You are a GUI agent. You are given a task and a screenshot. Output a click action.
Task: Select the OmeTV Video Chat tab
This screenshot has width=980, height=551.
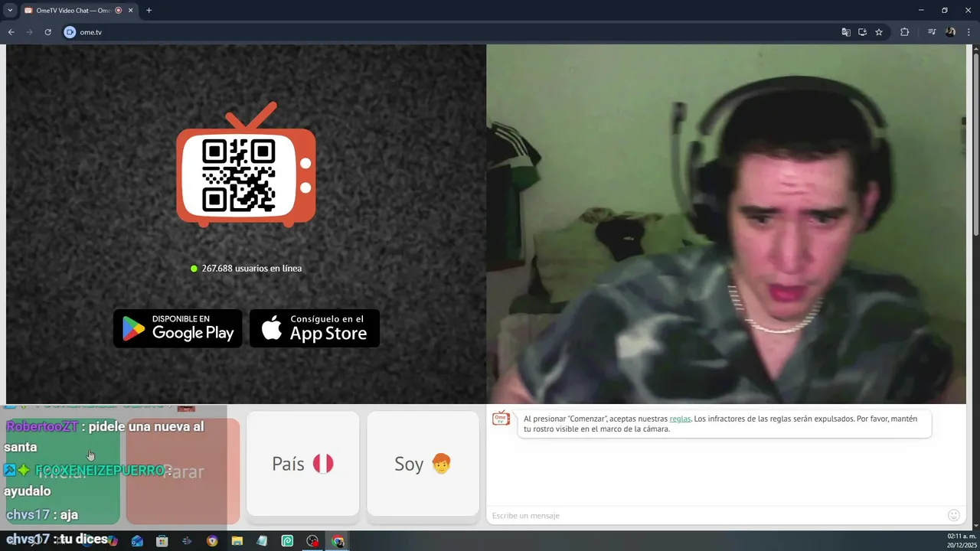pyautogui.click(x=78, y=10)
